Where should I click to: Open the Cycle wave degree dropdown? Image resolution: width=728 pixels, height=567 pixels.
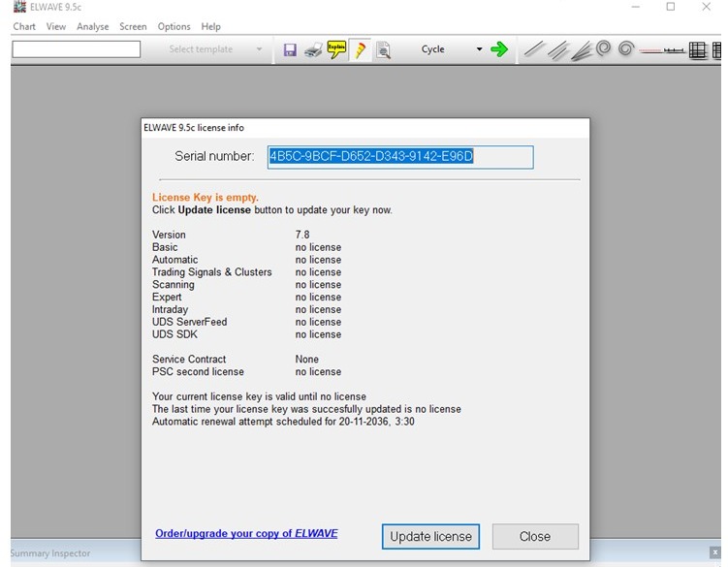coord(479,49)
